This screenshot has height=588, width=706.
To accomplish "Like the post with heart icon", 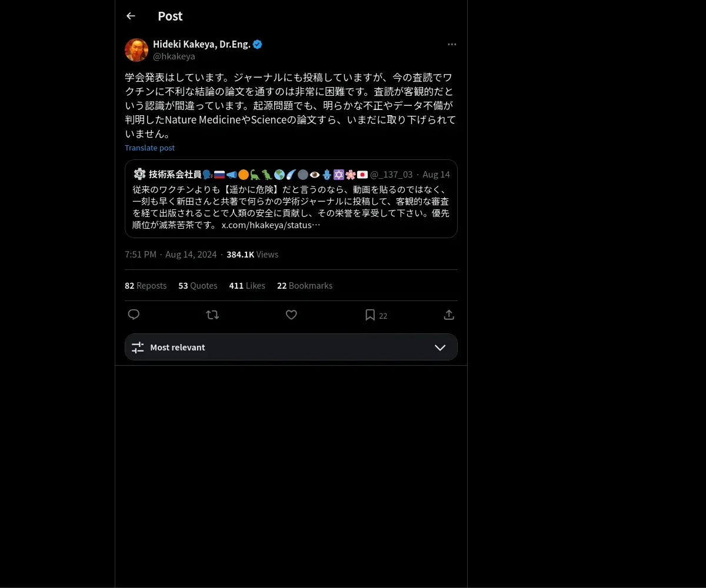I will pos(291,315).
